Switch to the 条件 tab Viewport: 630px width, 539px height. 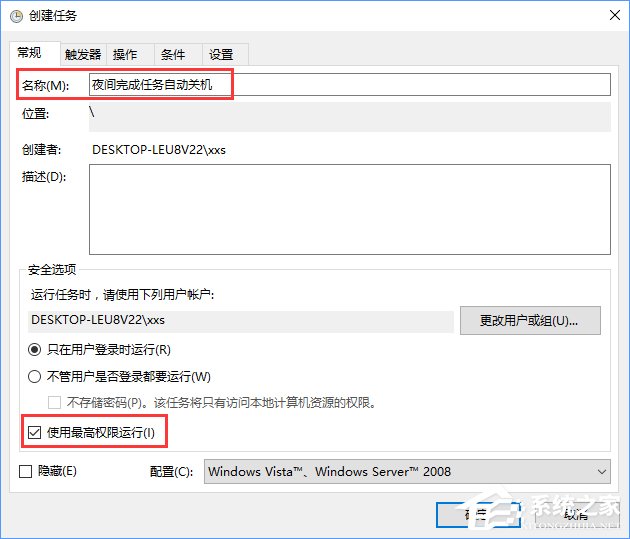coord(178,55)
